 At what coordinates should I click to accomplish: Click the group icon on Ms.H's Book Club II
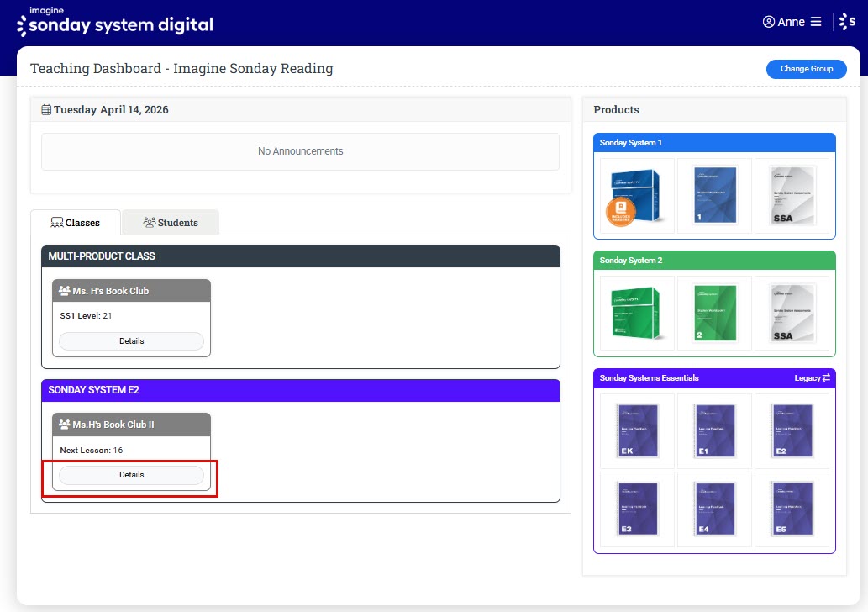click(x=64, y=425)
